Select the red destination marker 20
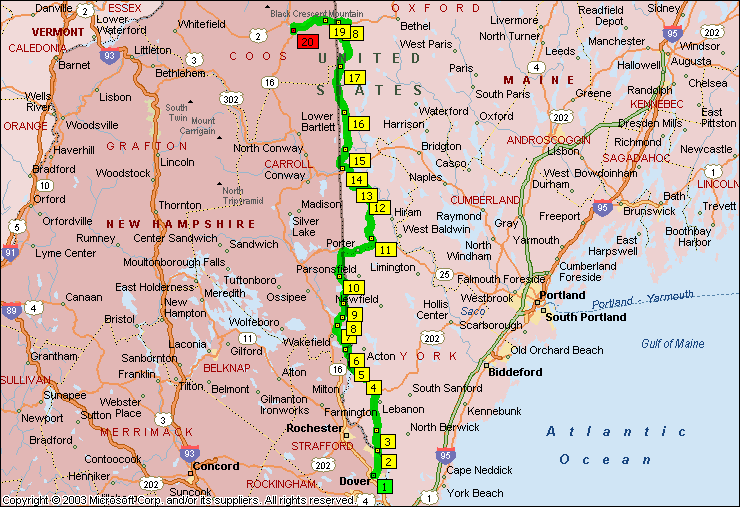740x507 pixels. pyautogui.click(x=307, y=42)
